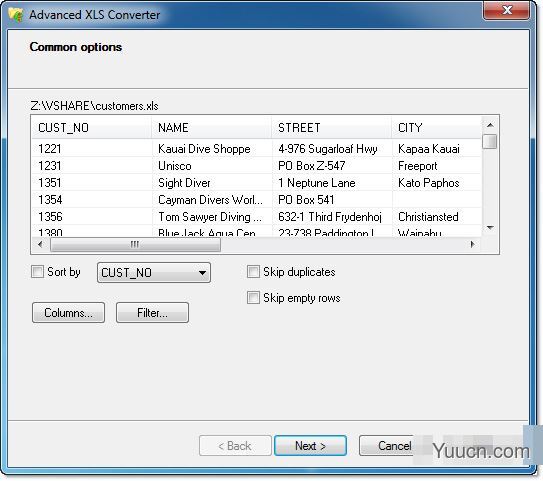This screenshot has width=543, height=481.
Task: Click the vertical scrollbar thumb
Action: [490, 142]
